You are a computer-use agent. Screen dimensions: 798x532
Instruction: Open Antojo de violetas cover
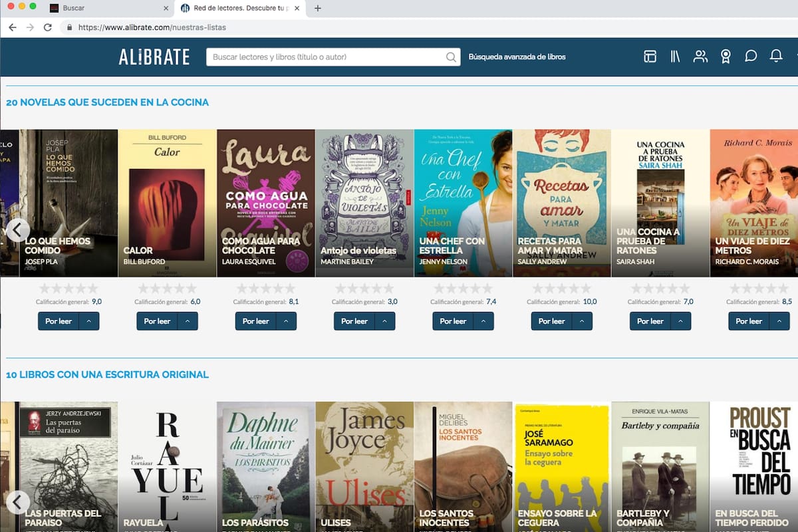[364, 203]
